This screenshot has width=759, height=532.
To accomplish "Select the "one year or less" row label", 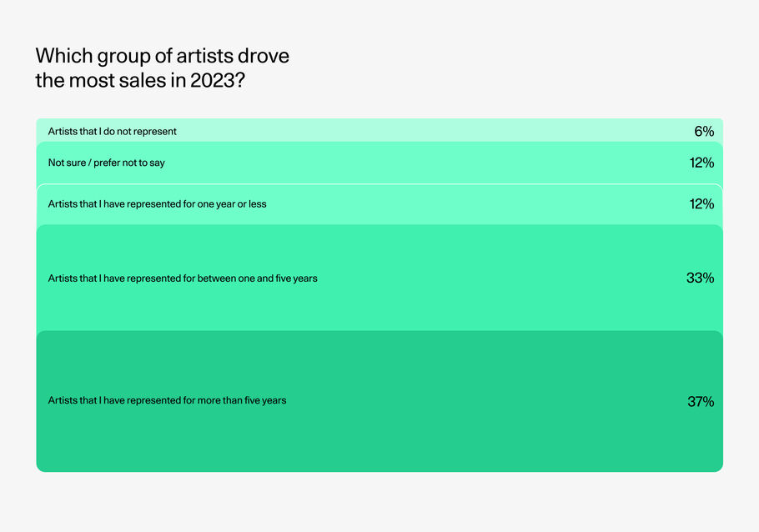I will coord(158,203).
